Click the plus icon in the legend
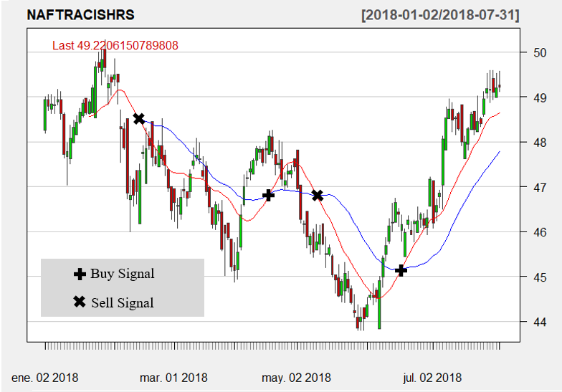 (x=80, y=274)
